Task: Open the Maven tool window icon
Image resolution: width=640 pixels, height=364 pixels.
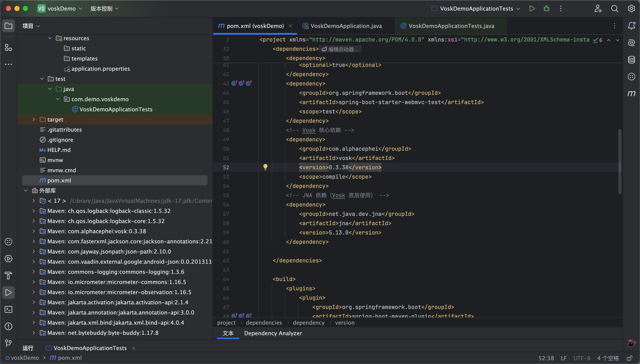Action: click(631, 94)
